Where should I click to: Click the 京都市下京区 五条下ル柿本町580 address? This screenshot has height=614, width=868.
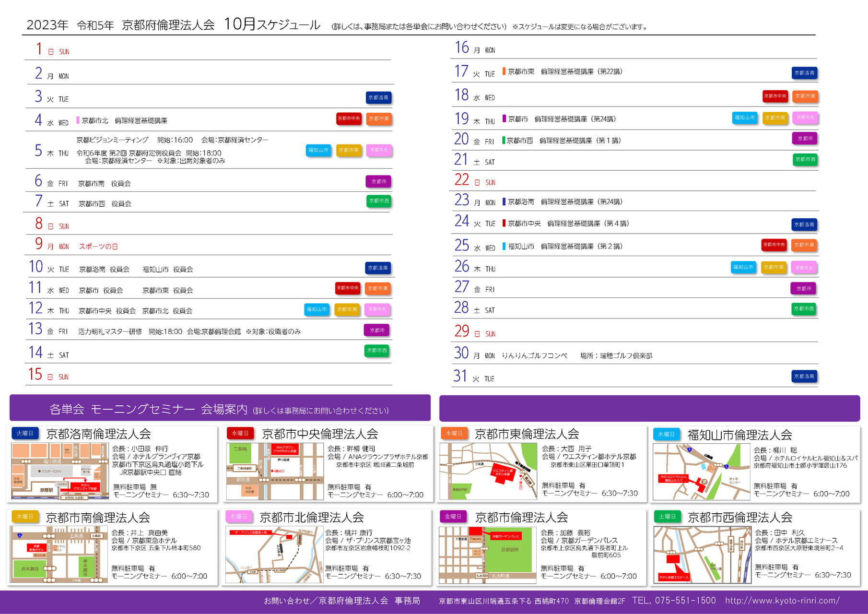(x=156, y=548)
